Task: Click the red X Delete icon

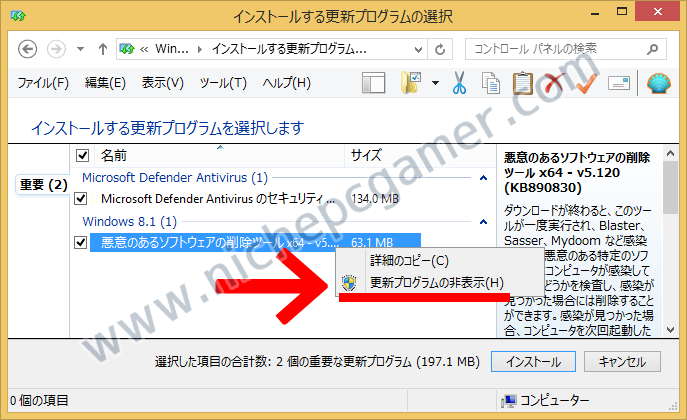Action: (x=553, y=83)
